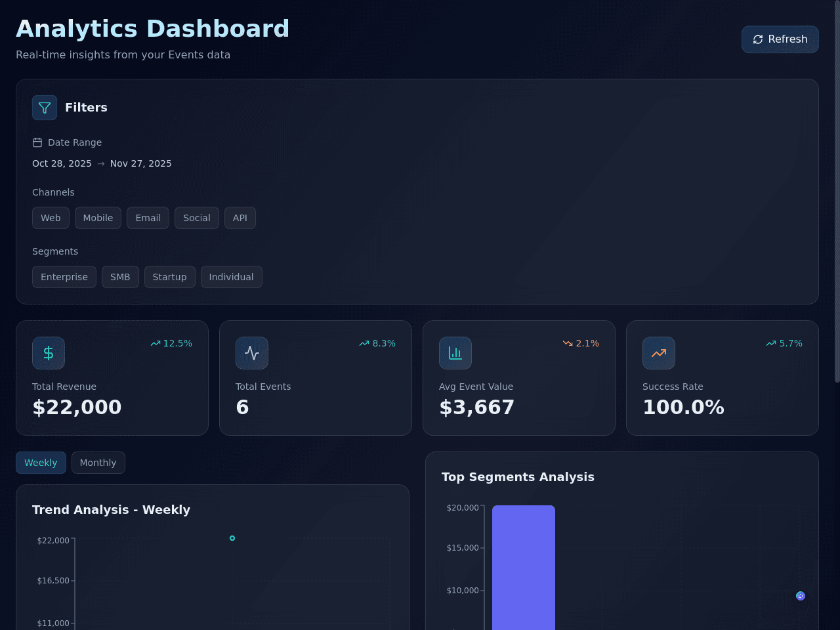This screenshot has height=630, width=840.
Task: Toggle the Email channel filter
Action: (148, 218)
